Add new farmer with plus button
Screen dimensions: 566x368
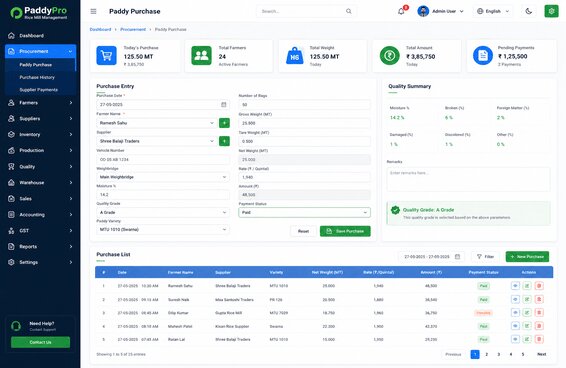(224, 123)
